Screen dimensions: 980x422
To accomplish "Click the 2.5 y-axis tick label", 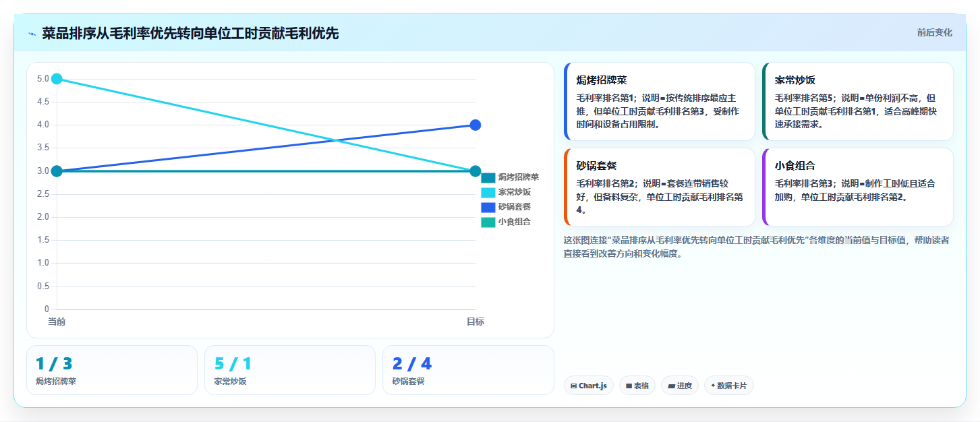I will (x=43, y=194).
